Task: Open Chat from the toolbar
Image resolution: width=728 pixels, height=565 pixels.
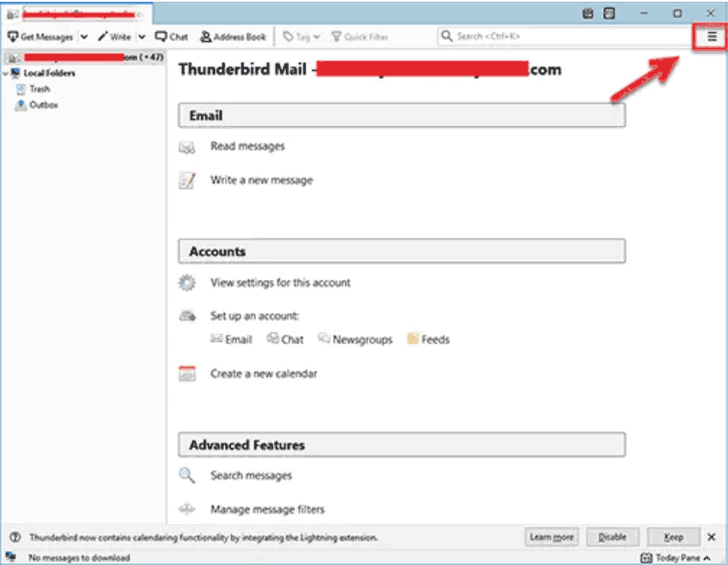Action: [171, 37]
